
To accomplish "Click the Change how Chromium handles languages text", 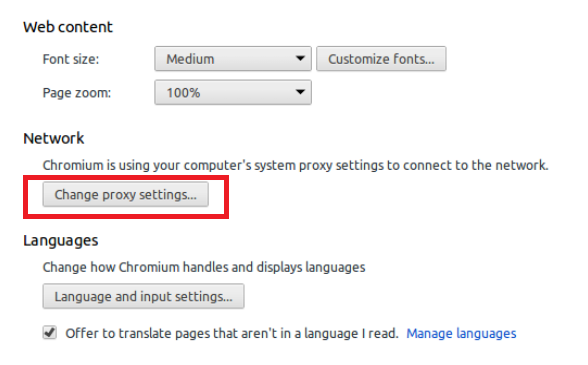I will [204, 267].
